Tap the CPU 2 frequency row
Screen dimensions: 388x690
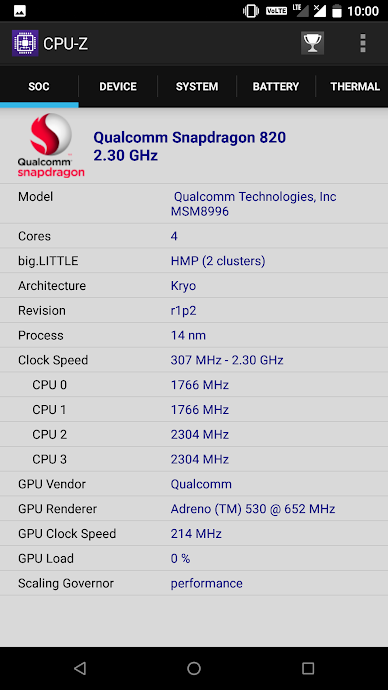coord(194,435)
